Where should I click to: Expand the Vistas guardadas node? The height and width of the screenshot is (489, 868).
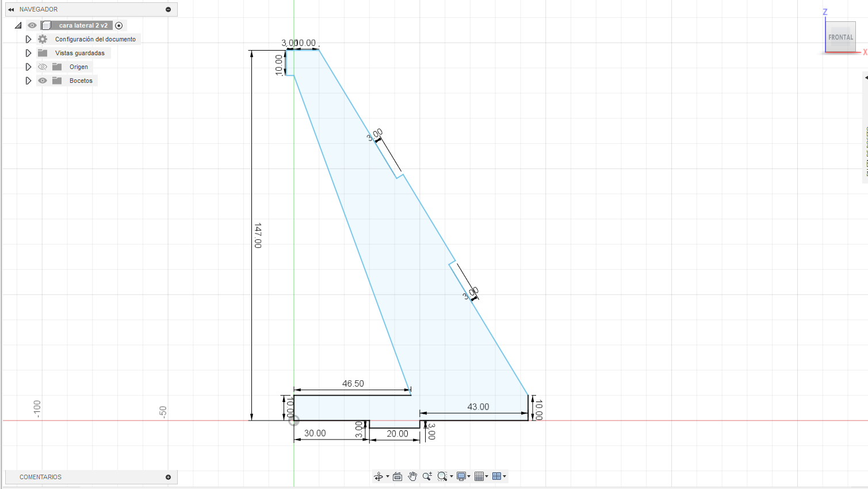click(x=28, y=53)
